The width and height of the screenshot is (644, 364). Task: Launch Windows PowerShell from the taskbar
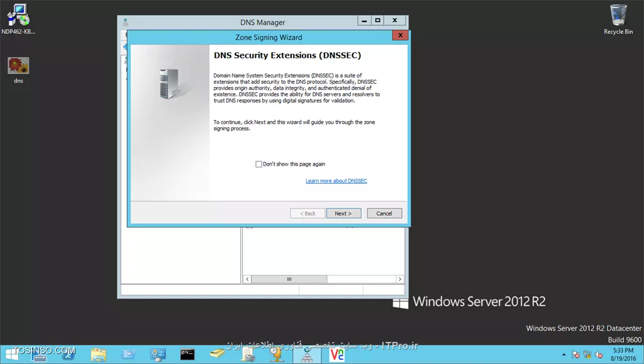69,355
